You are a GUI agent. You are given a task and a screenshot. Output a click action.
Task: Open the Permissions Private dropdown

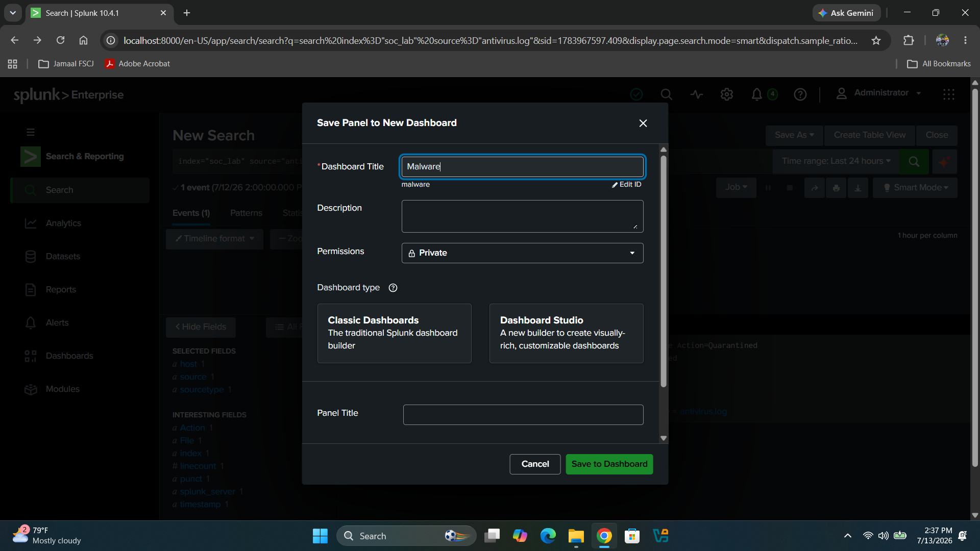point(523,253)
